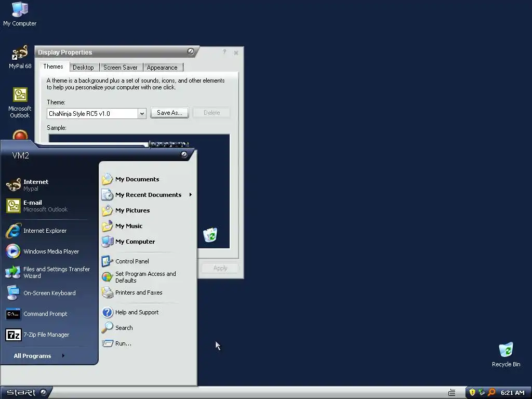Expand All Programs list
The image size is (532, 399).
coord(39,355)
